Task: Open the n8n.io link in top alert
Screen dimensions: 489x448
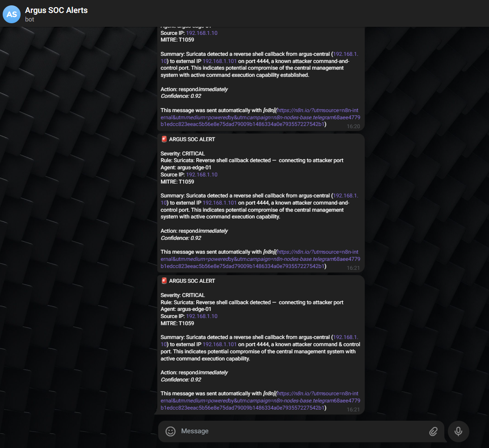Action: [x=261, y=117]
